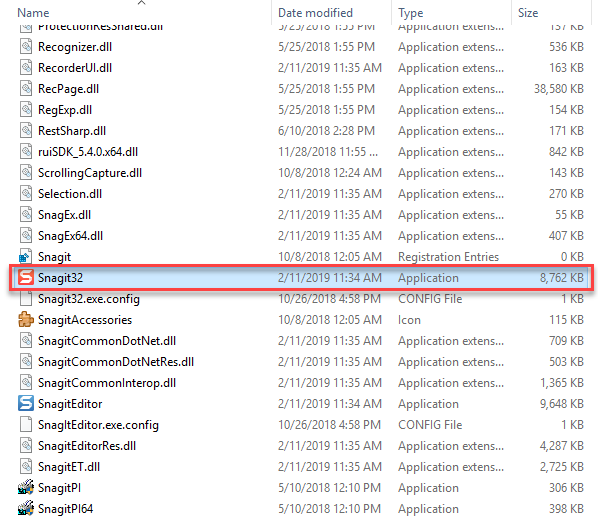The height and width of the screenshot is (520, 598).
Task: Select the SnagitET.dll file name
Action: pyautogui.click(x=69, y=467)
